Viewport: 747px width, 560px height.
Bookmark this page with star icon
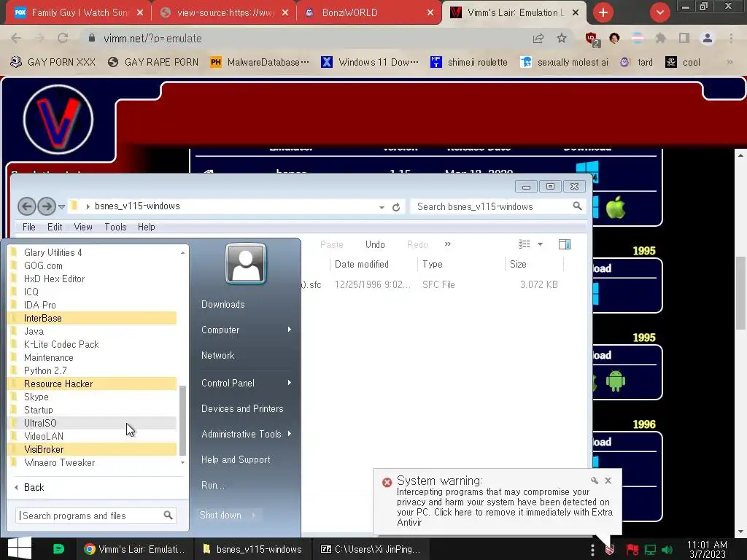click(562, 38)
